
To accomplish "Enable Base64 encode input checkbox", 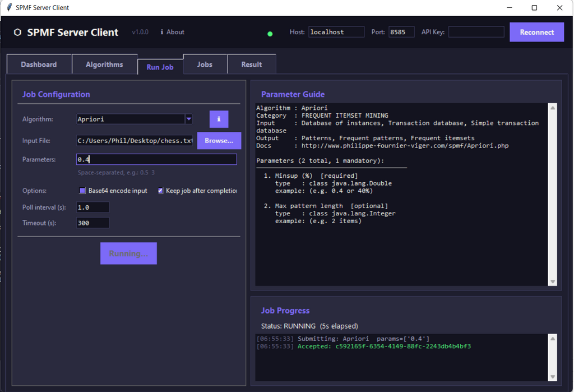I will pyautogui.click(x=82, y=191).
